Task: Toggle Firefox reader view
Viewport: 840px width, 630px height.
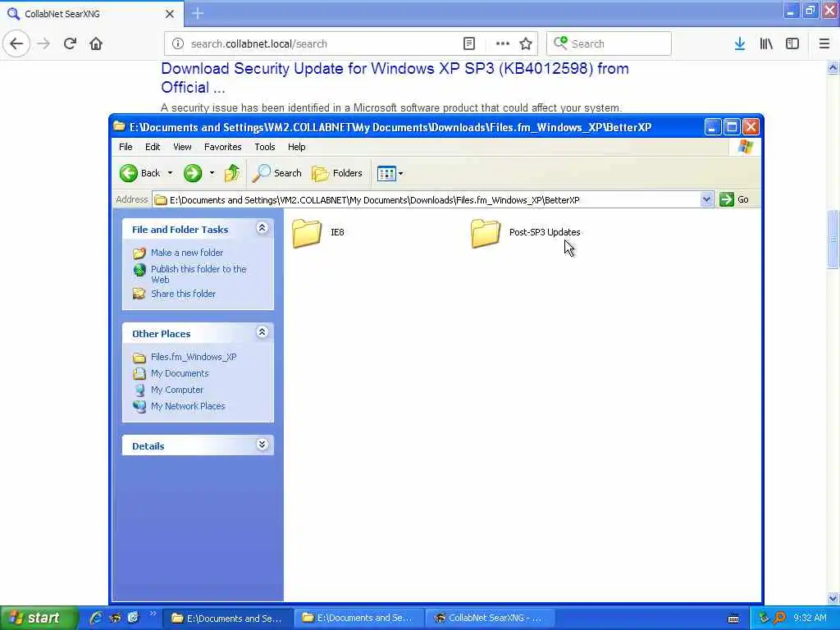Action: 469,43
